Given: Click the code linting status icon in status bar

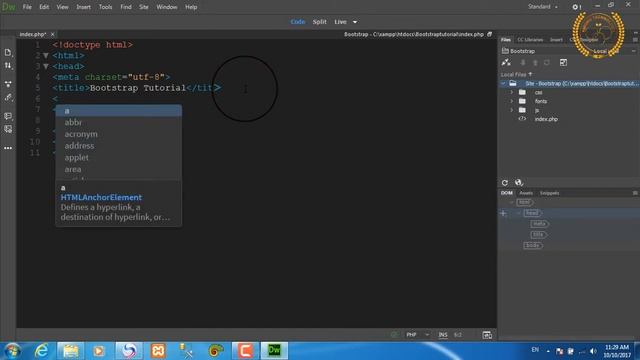Looking at the screenshot, I should point(394,335).
